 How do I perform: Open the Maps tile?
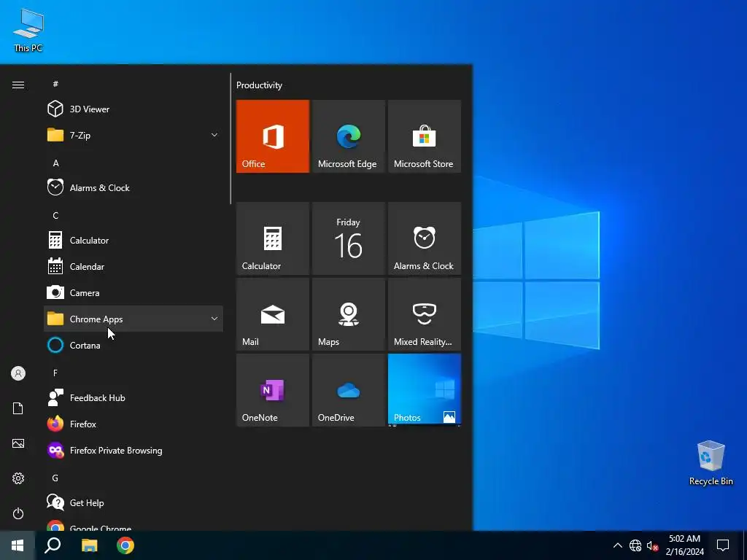pos(348,314)
